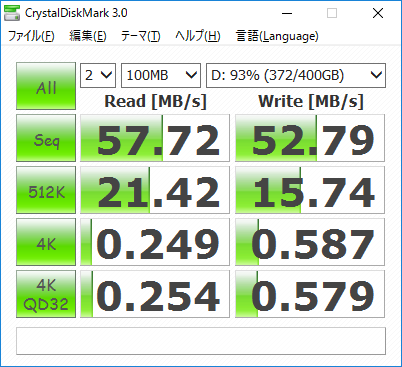The width and height of the screenshot is (402, 367).
Task: Select the Seq read result 57.72
Action: (x=155, y=138)
